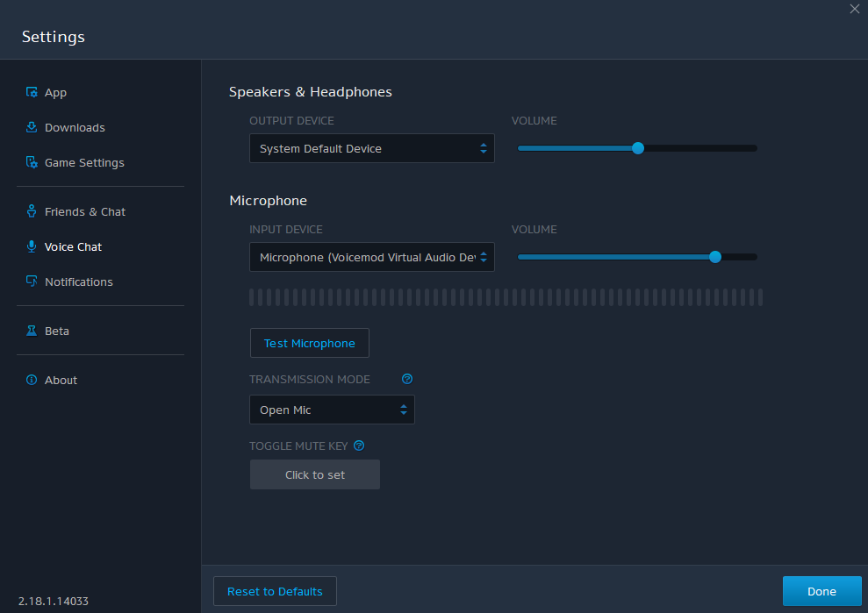Click the speaker volume slider handle
The width and height of the screenshot is (868, 613).
point(638,148)
